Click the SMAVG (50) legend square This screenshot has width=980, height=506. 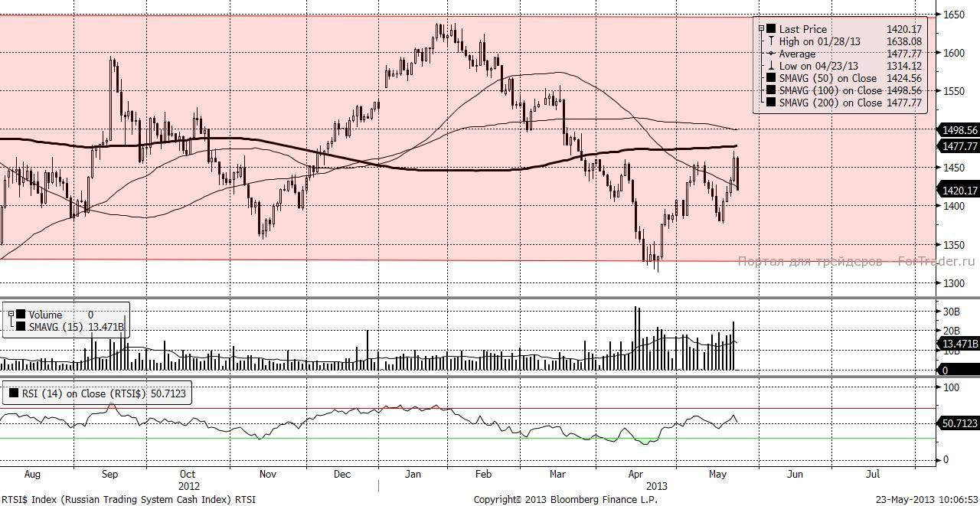click(771, 78)
